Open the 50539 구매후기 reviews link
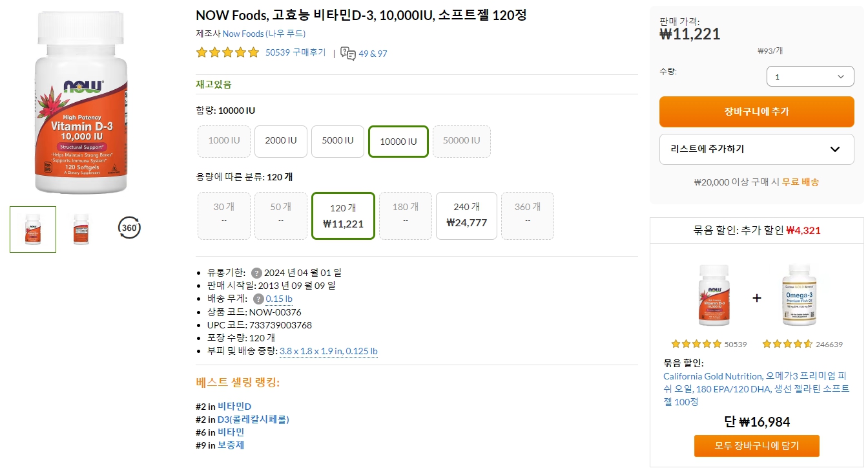Image resolution: width=868 pixels, height=468 pixels. (296, 54)
